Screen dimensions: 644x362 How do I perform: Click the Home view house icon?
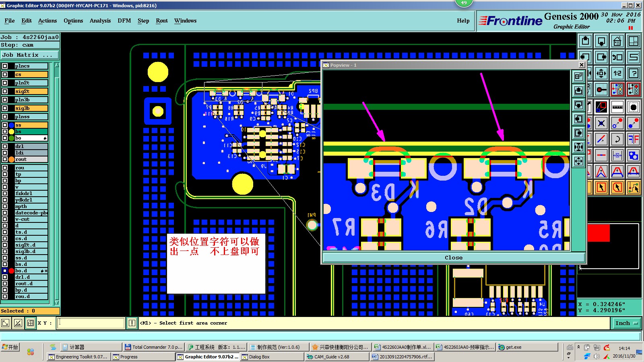(x=617, y=41)
